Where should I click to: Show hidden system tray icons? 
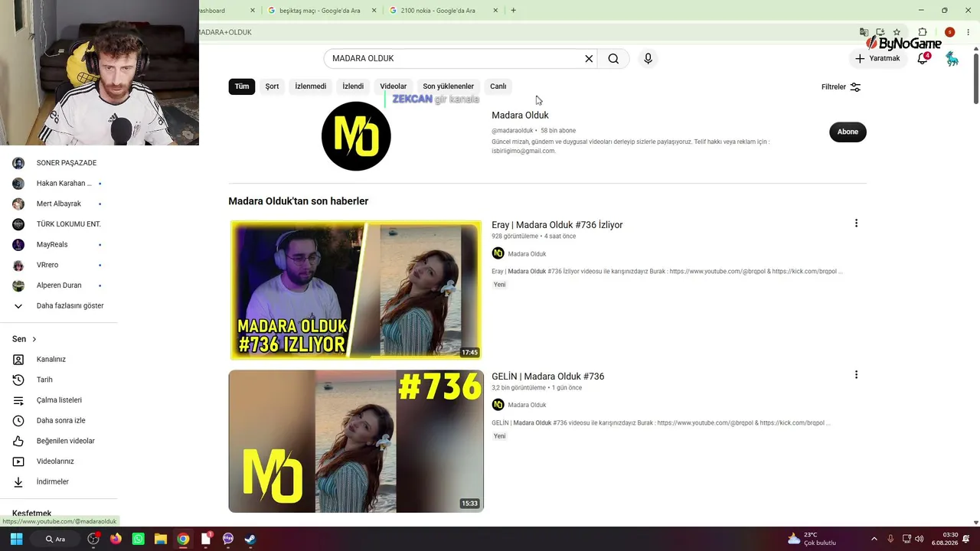874,539
